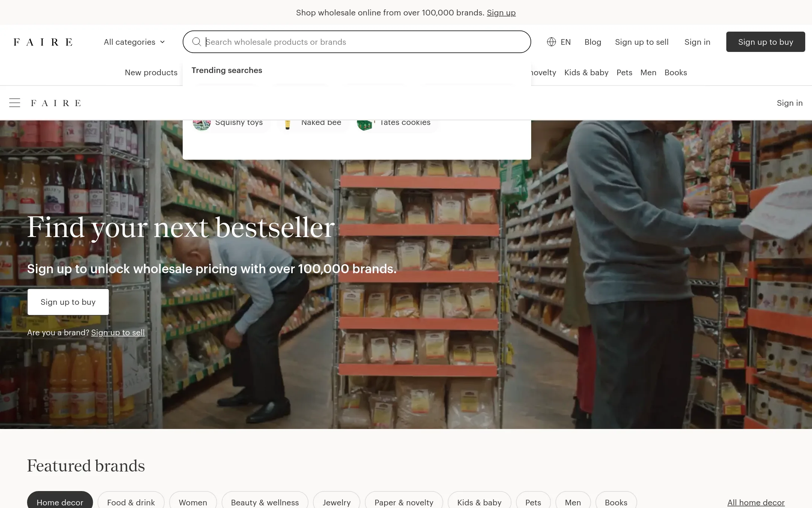Click the FAIRE logo in top header

[x=43, y=42]
